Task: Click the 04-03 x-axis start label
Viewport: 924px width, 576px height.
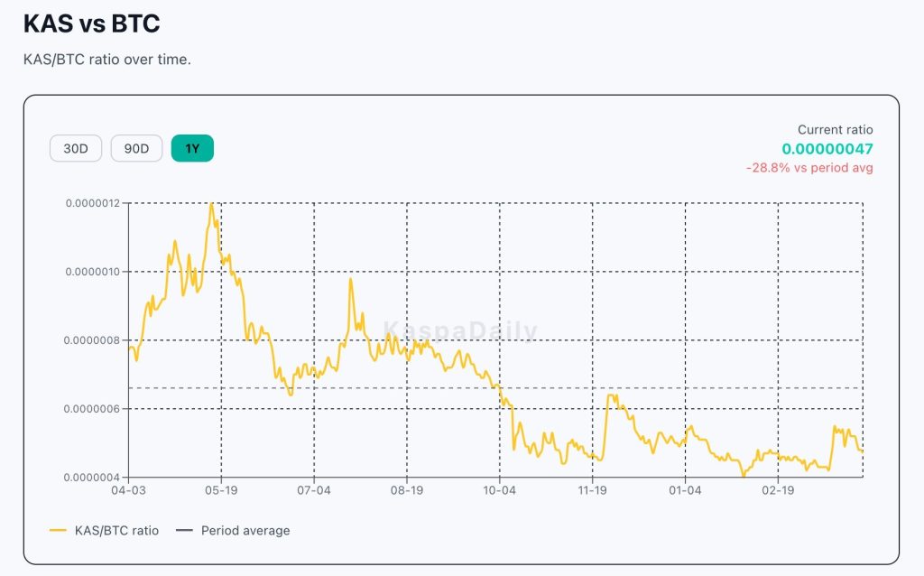Action: [x=128, y=491]
